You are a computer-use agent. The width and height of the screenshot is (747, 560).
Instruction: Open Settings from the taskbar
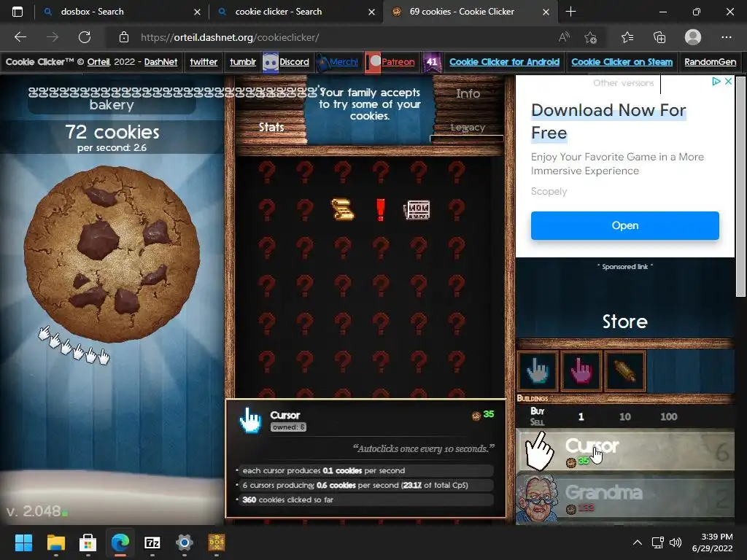185,542
